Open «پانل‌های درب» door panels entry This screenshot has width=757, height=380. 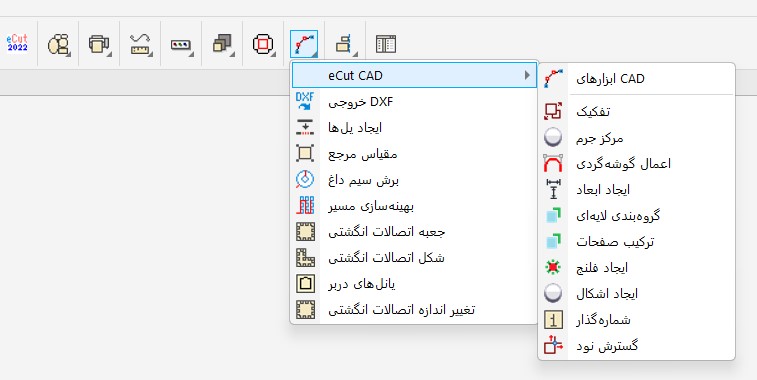(414, 284)
